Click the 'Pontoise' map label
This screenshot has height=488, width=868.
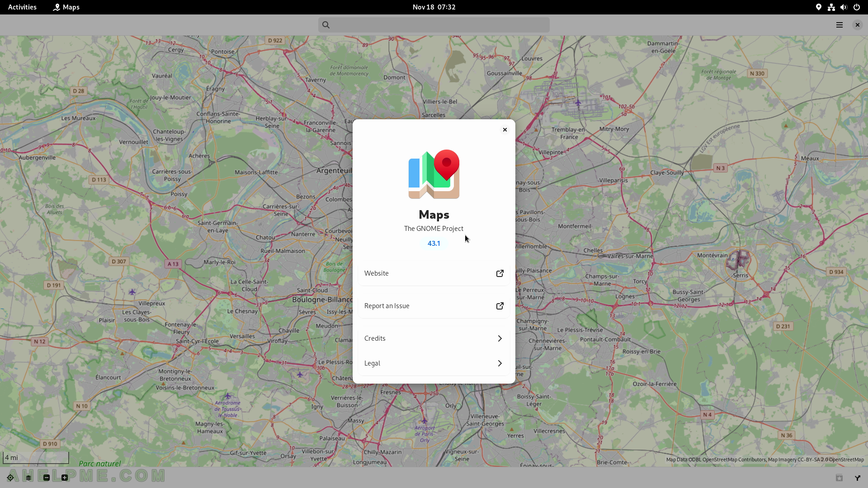click(x=223, y=51)
